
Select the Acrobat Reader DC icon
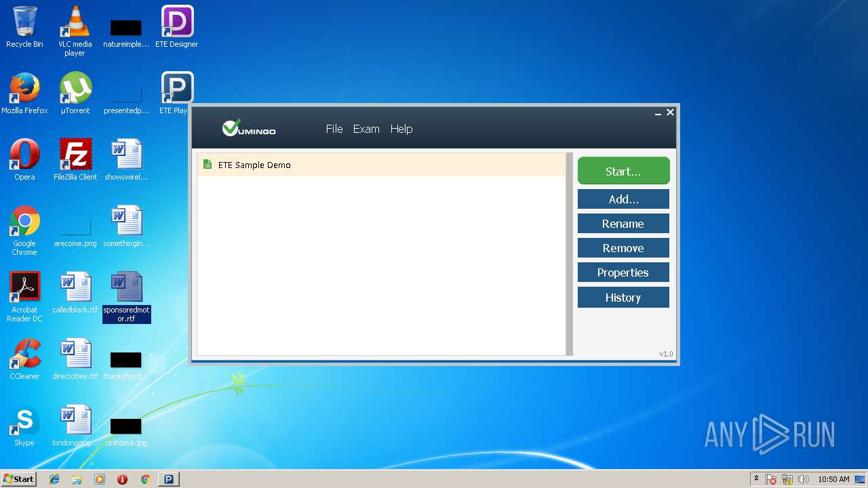click(x=24, y=297)
